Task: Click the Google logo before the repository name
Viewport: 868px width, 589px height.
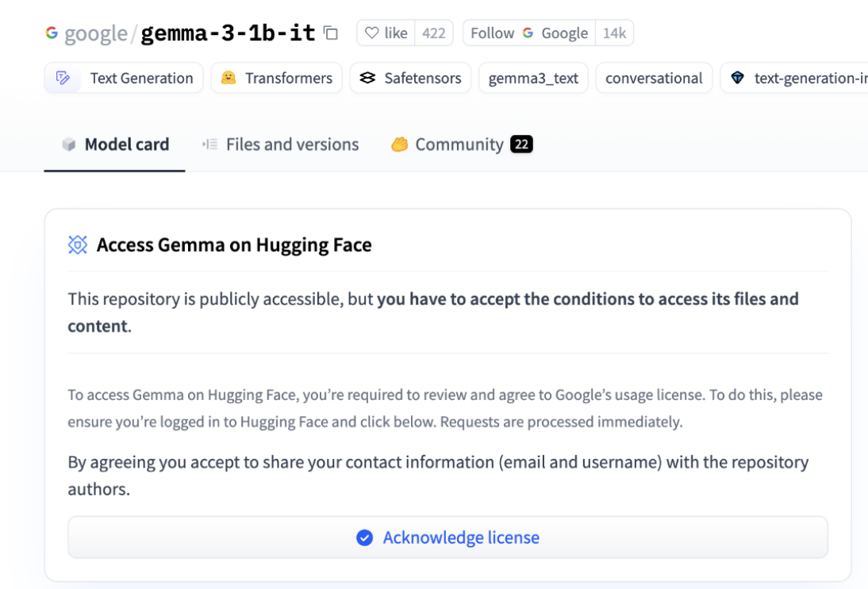Action: 52,33
